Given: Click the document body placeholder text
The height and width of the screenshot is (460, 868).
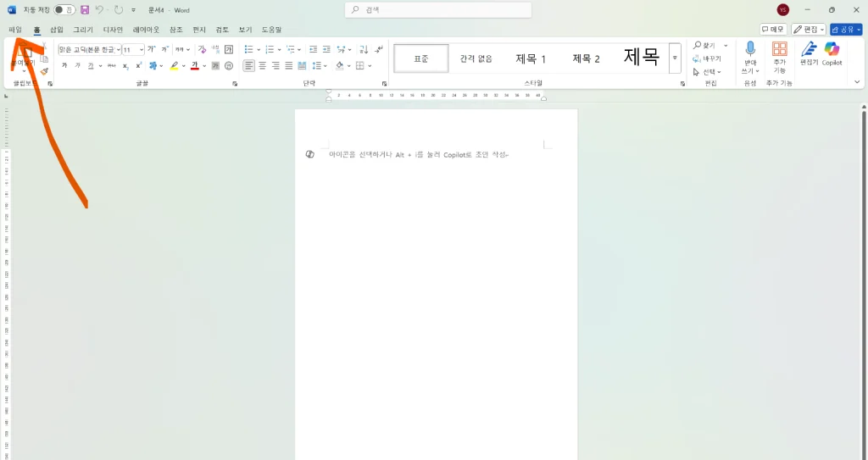Looking at the screenshot, I should click(x=418, y=155).
